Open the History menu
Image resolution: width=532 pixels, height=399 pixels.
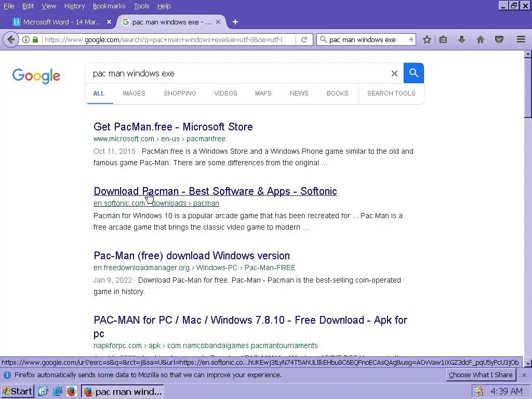tap(74, 6)
